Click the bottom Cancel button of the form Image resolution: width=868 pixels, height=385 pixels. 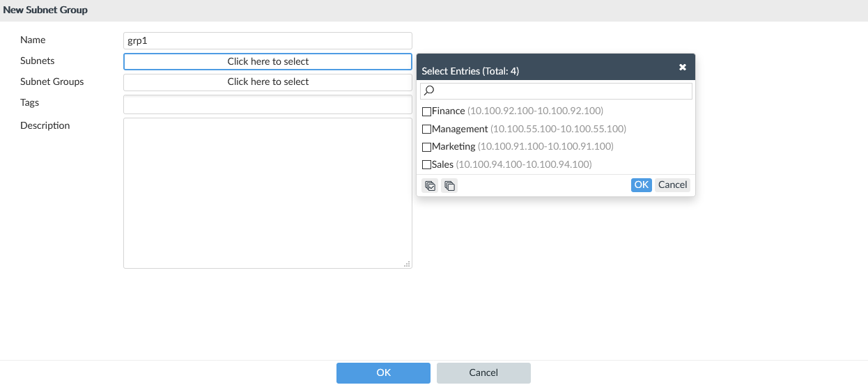483,372
